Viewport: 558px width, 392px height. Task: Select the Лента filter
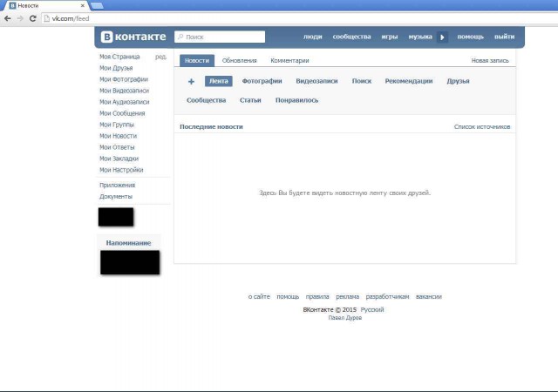(x=219, y=81)
